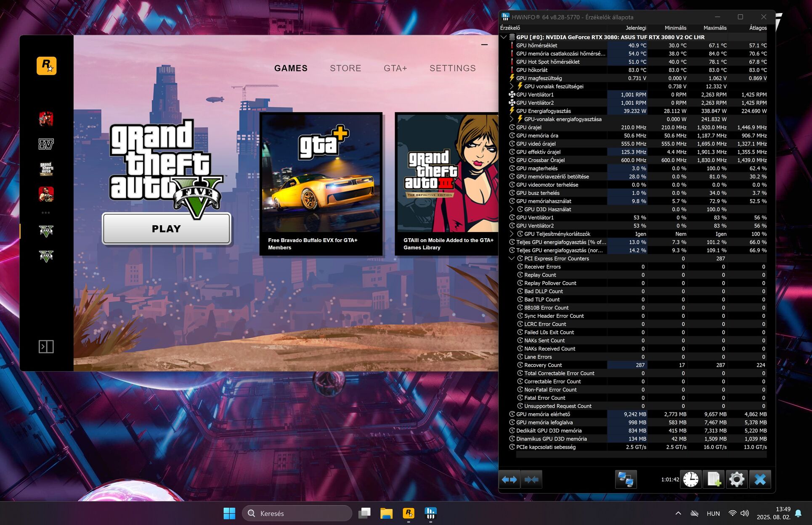Start logging with HWiNFO log file icon

[714, 480]
